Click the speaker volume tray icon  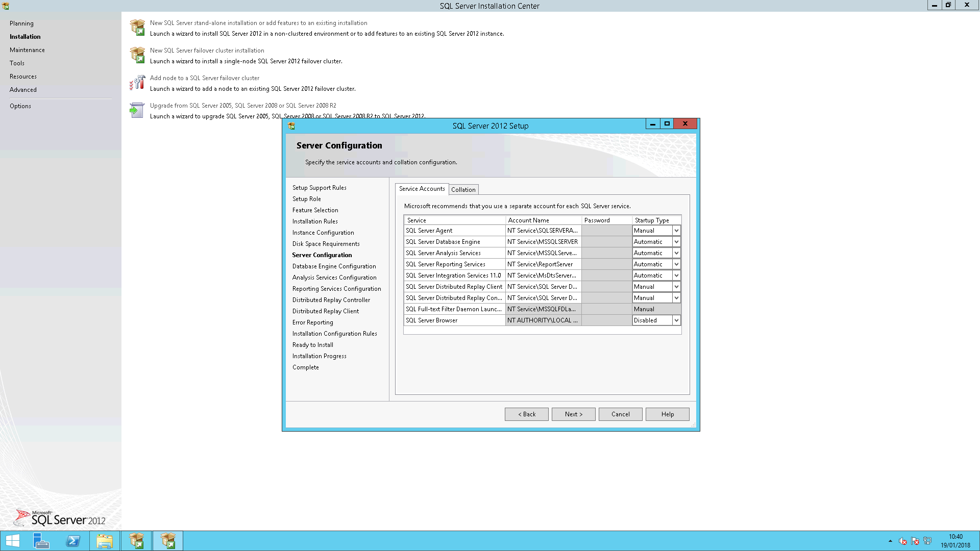pos(902,541)
